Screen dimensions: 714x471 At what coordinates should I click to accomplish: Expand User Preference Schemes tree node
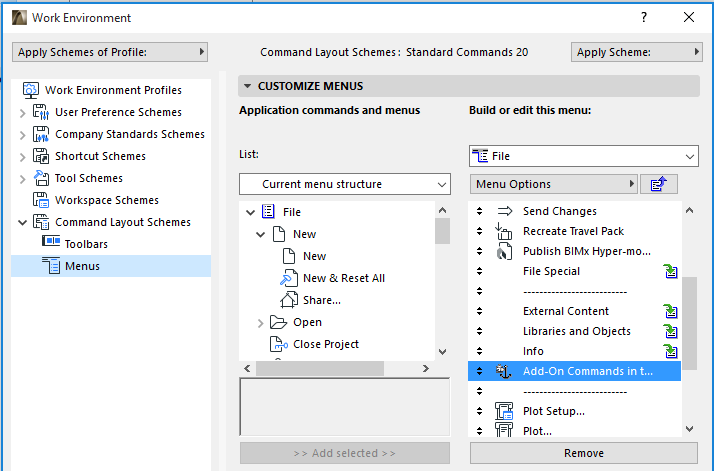23,112
